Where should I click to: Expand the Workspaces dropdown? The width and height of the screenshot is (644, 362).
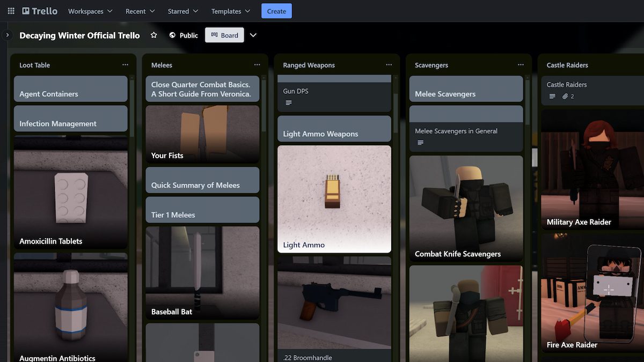(90, 11)
